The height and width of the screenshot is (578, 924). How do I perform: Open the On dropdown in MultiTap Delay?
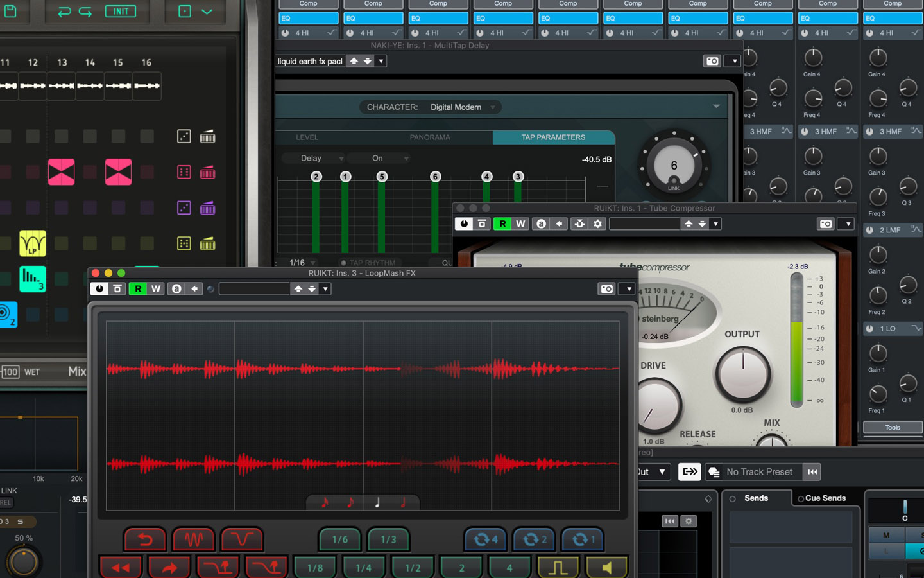click(379, 158)
